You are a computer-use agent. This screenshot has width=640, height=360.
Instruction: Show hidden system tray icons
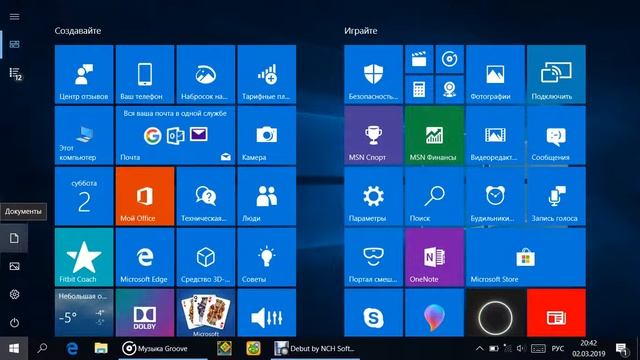[x=480, y=349]
